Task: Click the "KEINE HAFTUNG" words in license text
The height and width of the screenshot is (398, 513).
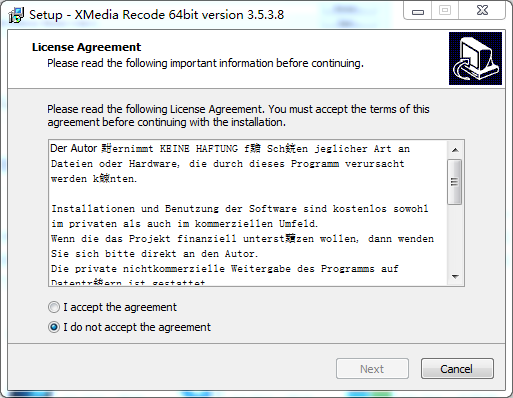Action: [199, 149]
